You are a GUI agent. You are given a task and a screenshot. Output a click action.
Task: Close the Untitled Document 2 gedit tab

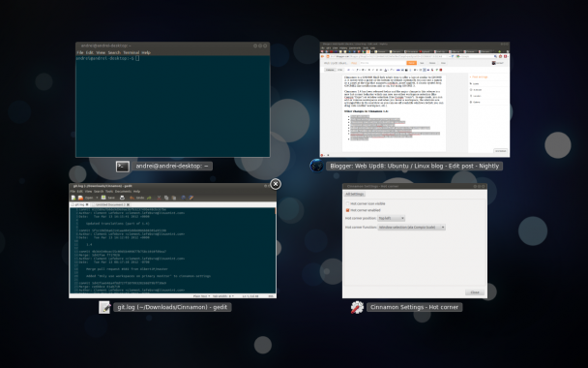click(129, 204)
